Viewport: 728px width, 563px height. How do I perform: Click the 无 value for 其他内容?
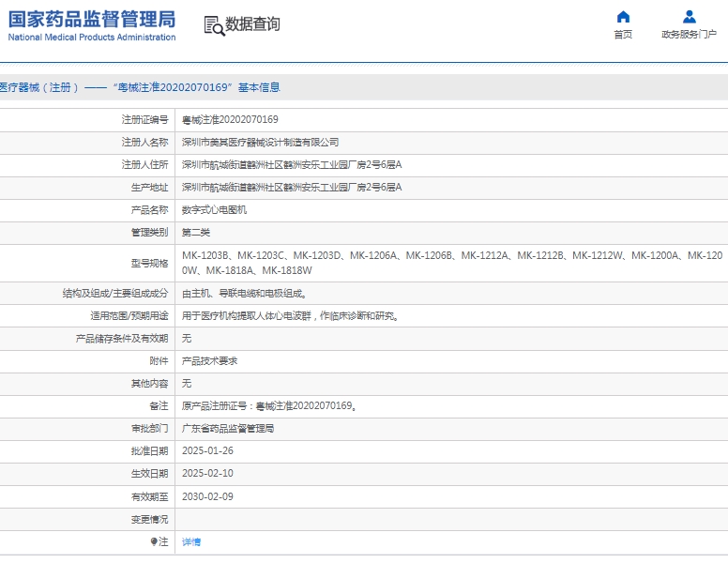click(187, 383)
